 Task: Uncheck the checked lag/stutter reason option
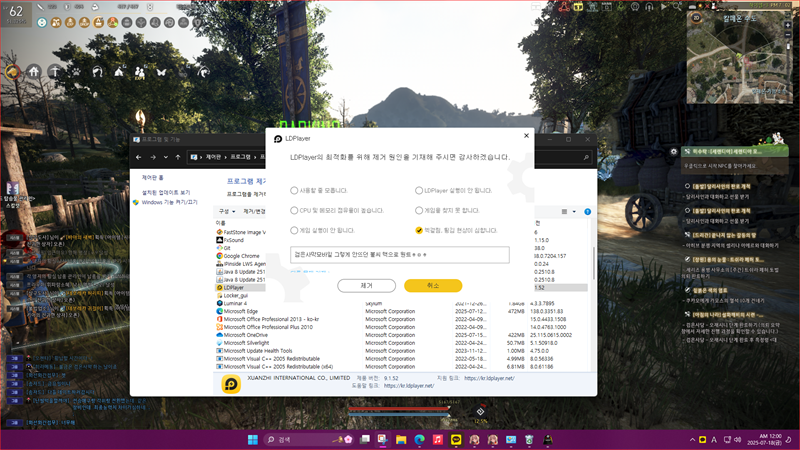419,230
